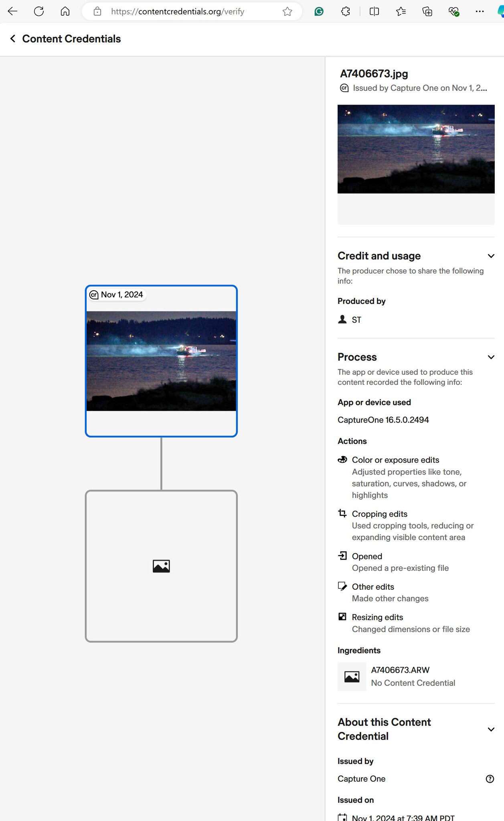504x821 pixels.
Task: Click the Opened action label
Action: [367, 556]
